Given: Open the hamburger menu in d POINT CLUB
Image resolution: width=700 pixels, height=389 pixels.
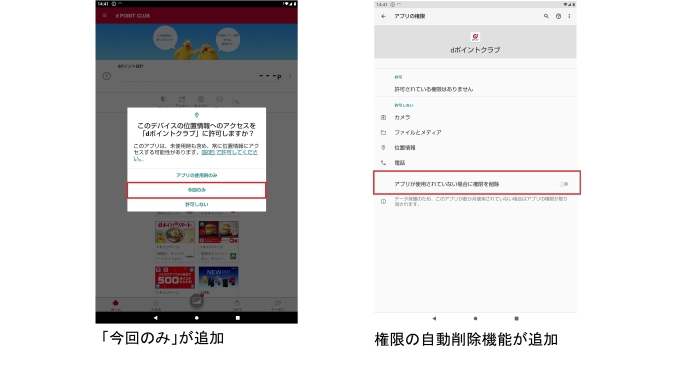Looking at the screenshot, I should [104, 16].
